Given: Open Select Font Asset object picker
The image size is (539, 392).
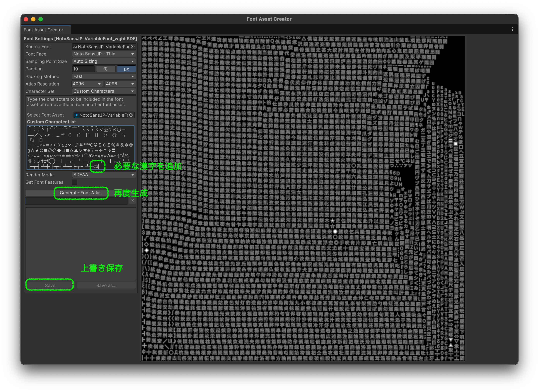Looking at the screenshot, I should [x=131, y=115].
